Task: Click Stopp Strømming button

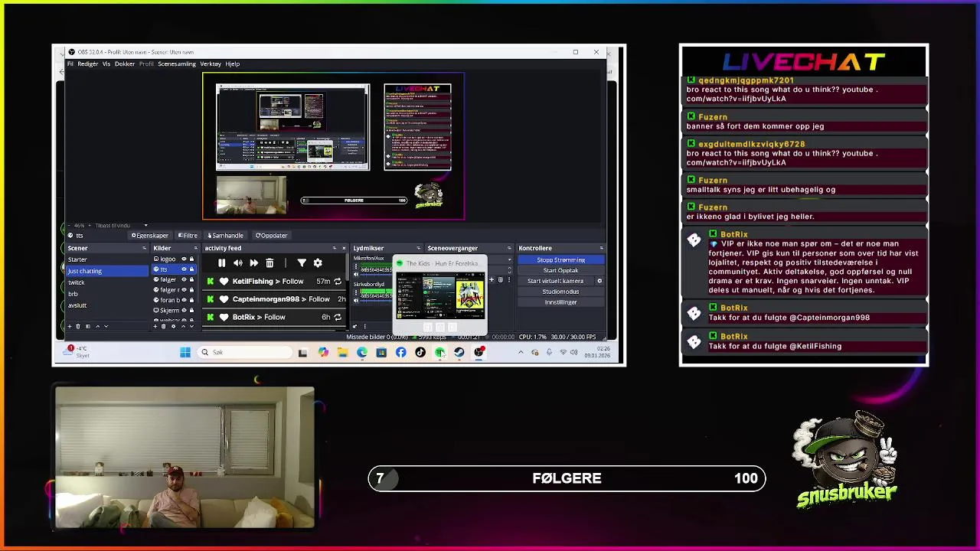Action: click(x=560, y=260)
